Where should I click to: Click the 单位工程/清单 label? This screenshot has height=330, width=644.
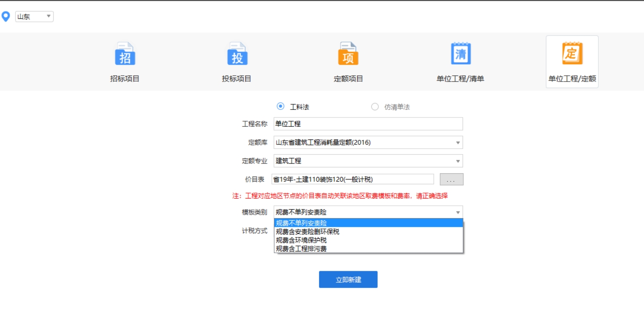(460, 79)
